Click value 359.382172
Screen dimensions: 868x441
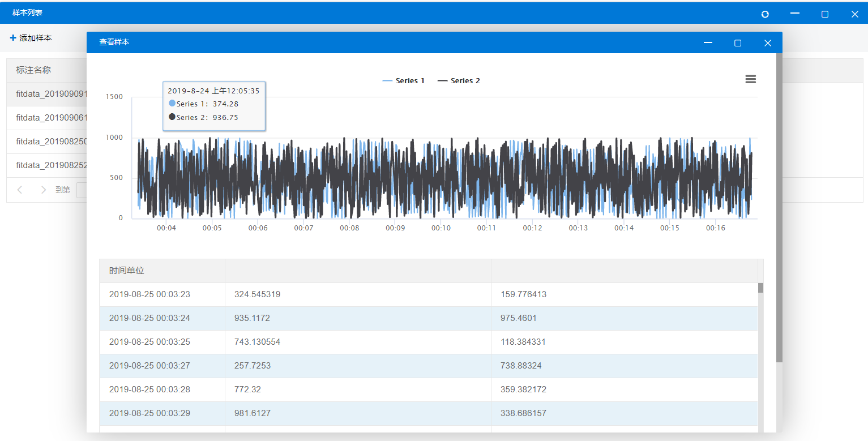[524, 389]
